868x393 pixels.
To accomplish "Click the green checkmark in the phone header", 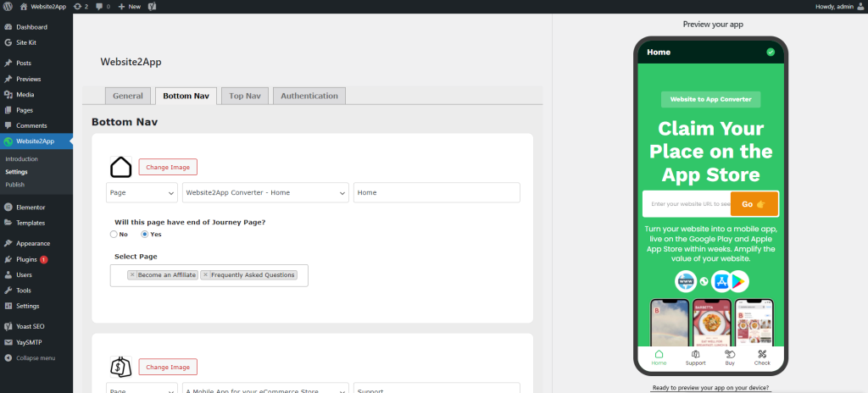I will (771, 52).
